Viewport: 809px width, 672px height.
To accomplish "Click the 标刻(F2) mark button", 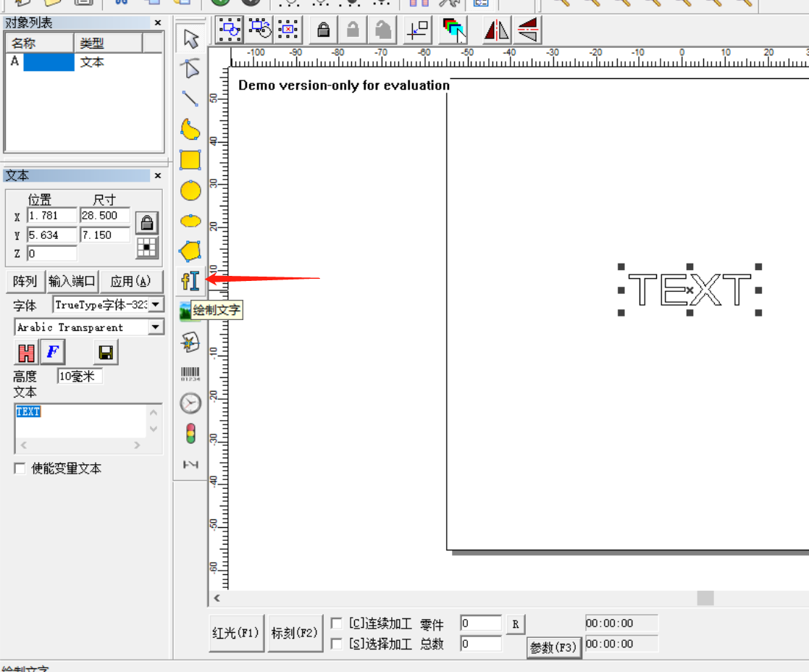I will pos(295,633).
